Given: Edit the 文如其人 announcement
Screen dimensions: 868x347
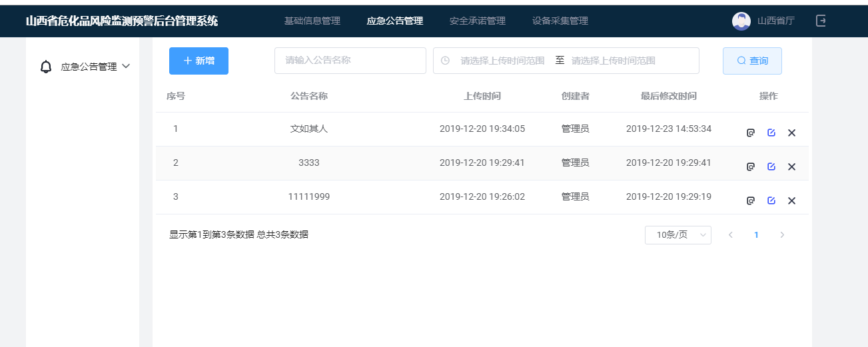Looking at the screenshot, I should pos(771,133).
